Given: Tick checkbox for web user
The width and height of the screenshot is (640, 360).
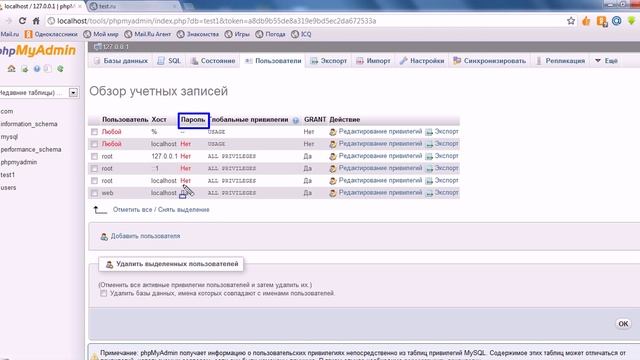Looking at the screenshot, I should click(x=94, y=193).
